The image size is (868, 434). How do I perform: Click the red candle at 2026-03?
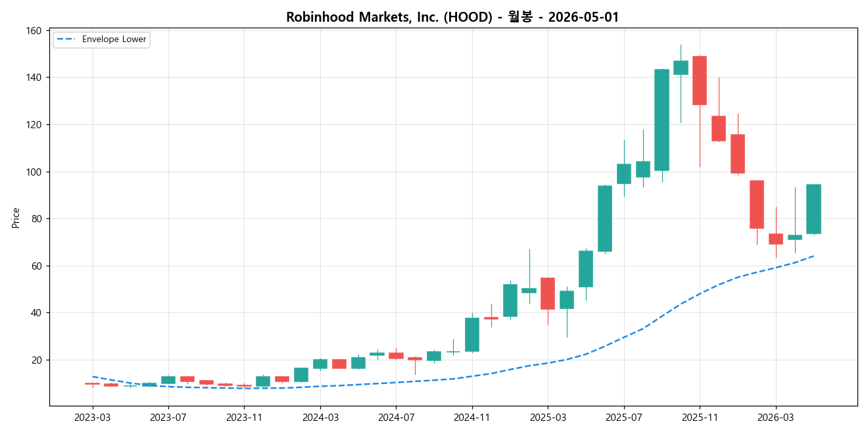[775, 239]
